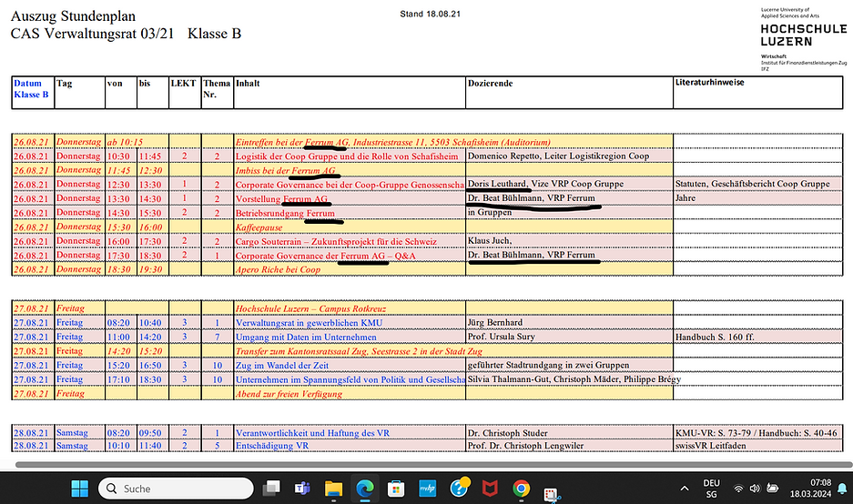Click the 'Dozierende' column header
The height and width of the screenshot is (504, 853).
[569, 93]
